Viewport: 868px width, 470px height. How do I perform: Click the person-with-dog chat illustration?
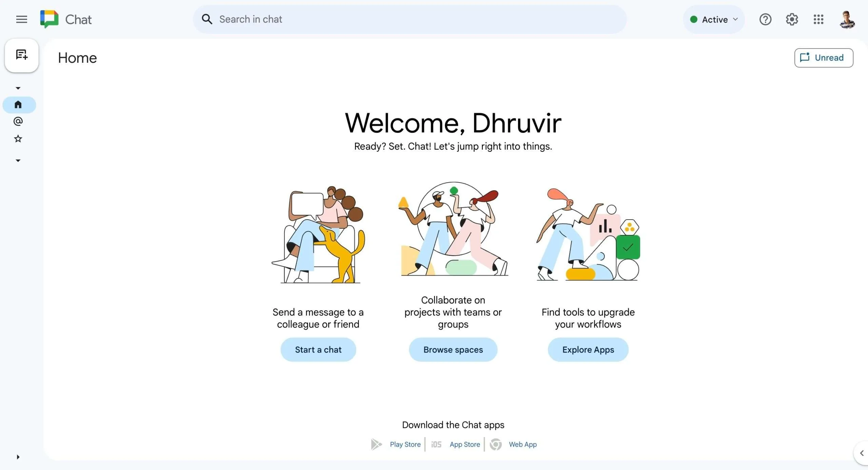pyautogui.click(x=318, y=234)
